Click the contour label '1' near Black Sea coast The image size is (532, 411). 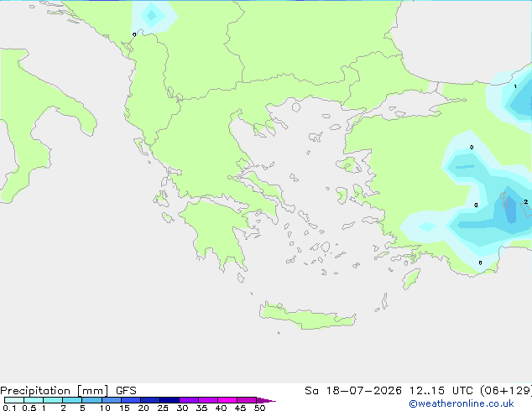click(515, 86)
